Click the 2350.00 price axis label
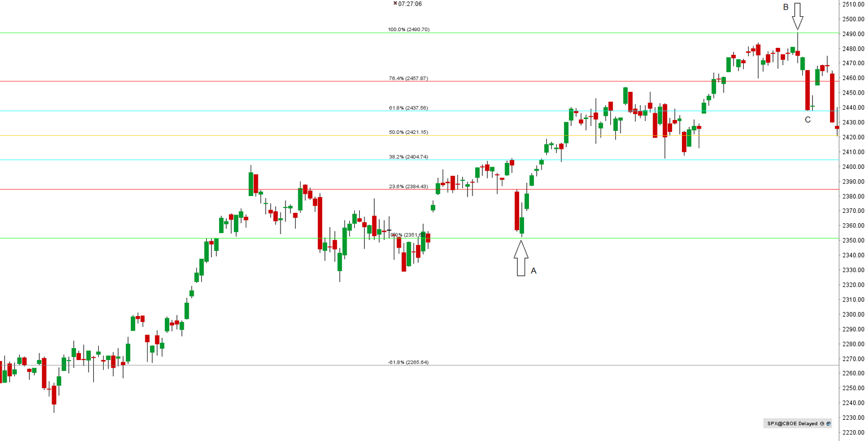The image size is (868, 441). 853,241
